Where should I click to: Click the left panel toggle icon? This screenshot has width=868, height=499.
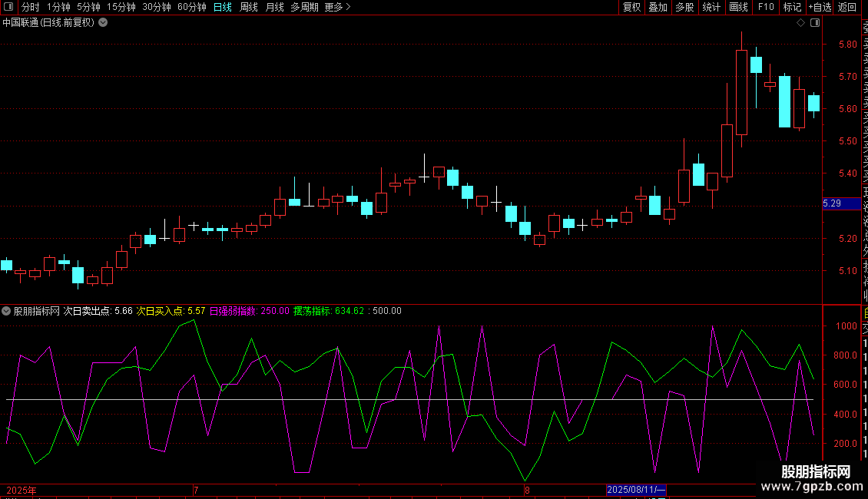(8, 7)
